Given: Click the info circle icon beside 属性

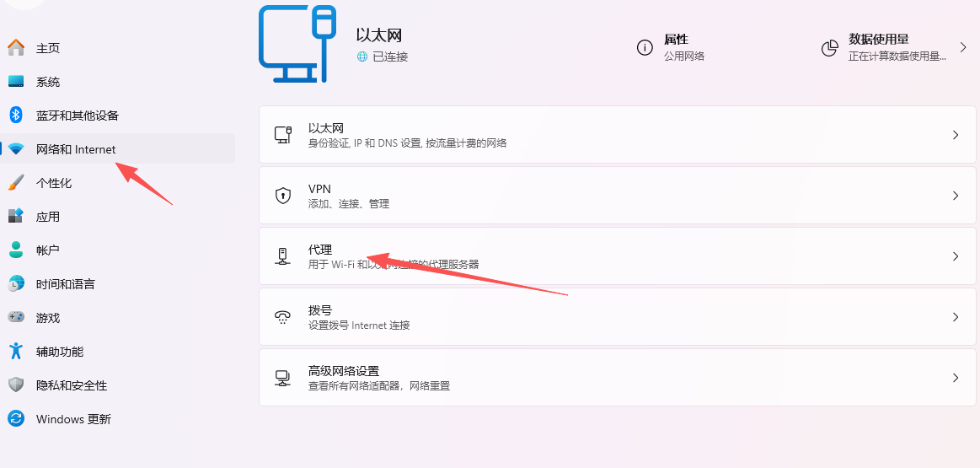Looking at the screenshot, I should [645, 47].
